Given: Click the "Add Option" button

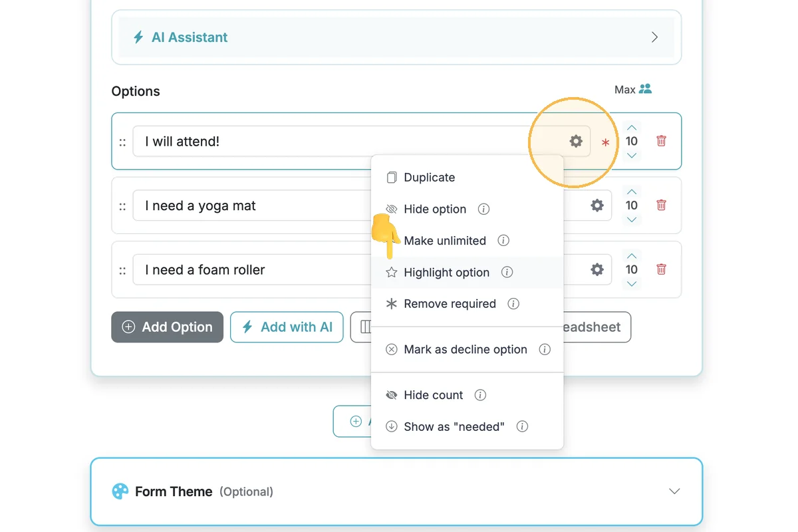Looking at the screenshot, I should (167, 327).
